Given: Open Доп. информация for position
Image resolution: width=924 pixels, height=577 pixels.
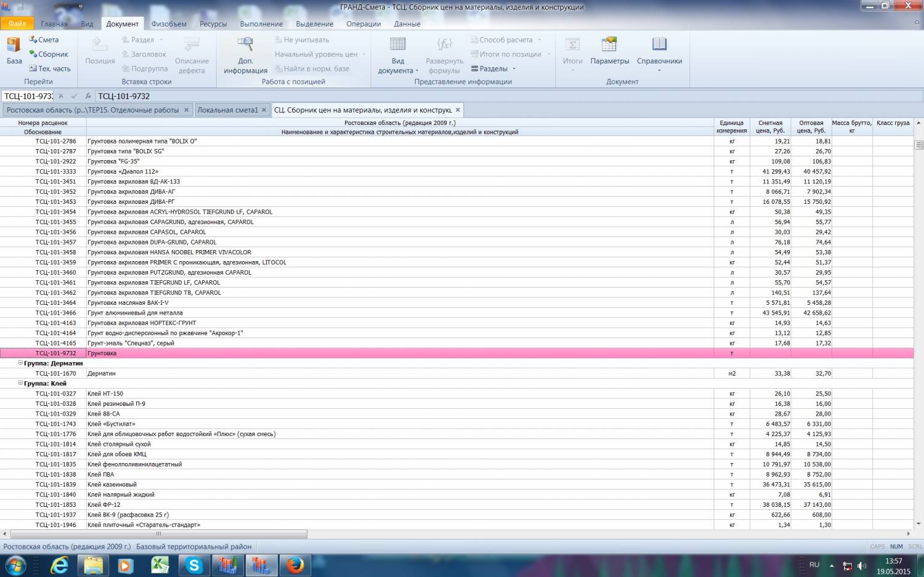Looking at the screenshot, I should pos(245,55).
